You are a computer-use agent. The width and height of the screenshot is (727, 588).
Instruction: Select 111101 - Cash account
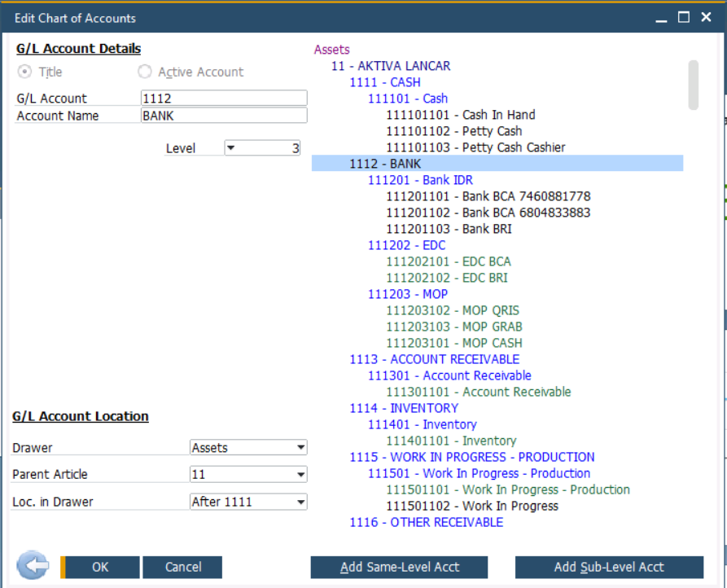click(408, 99)
